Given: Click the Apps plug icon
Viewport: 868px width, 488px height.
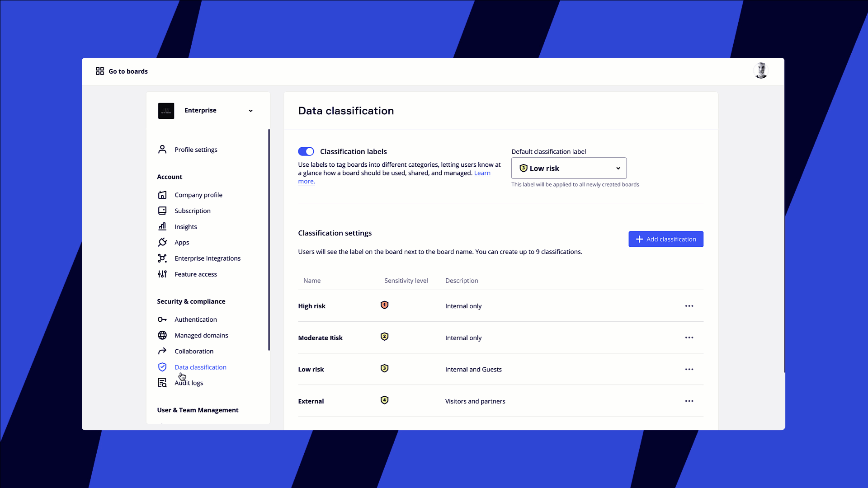Looking at the screenshot, I should 162,242.
